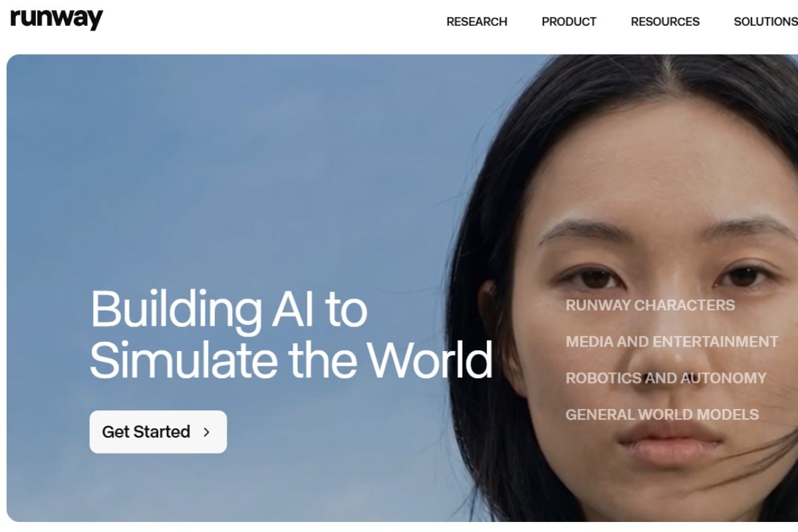The width and height of the screenshot is (798, 532).
Task: Open the Robotics and Autonomy link
Action: tap(666, 378)
